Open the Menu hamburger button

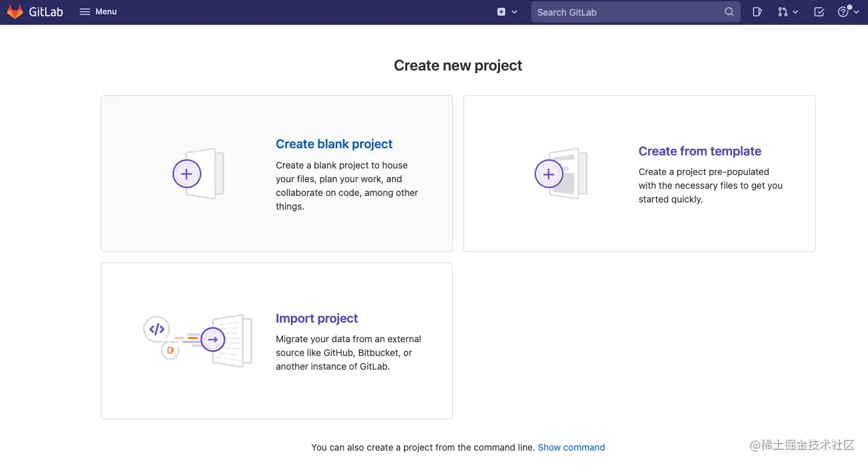[x=98, y=12]
